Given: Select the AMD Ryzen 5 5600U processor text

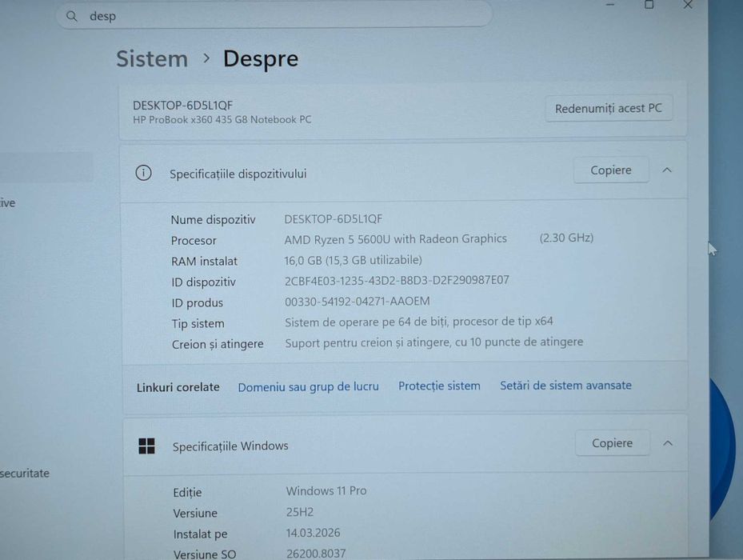Looking at the screenshot, I should tap(396, 239).
